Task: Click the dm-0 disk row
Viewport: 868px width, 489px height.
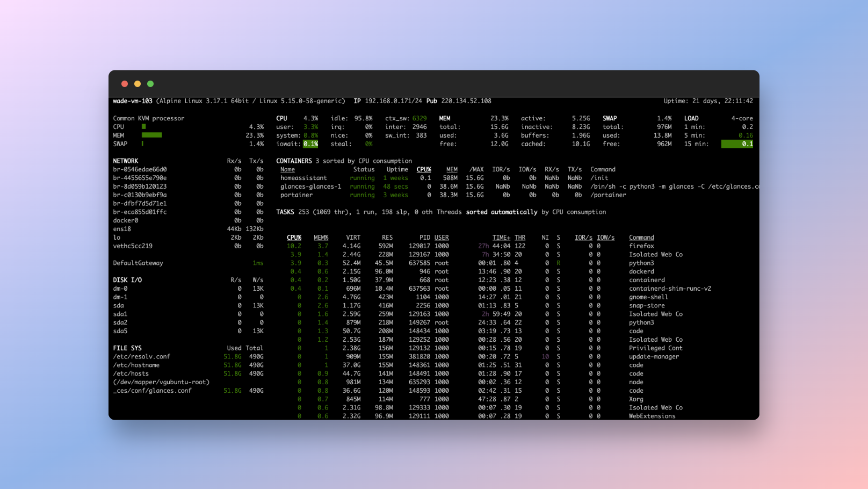Action: (188, 289)
